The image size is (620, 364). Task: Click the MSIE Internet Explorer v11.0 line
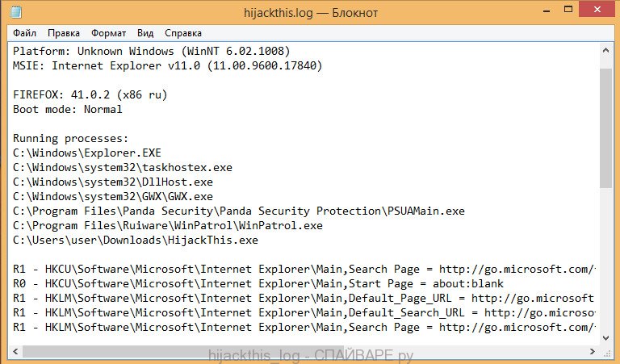coord(168,65)
